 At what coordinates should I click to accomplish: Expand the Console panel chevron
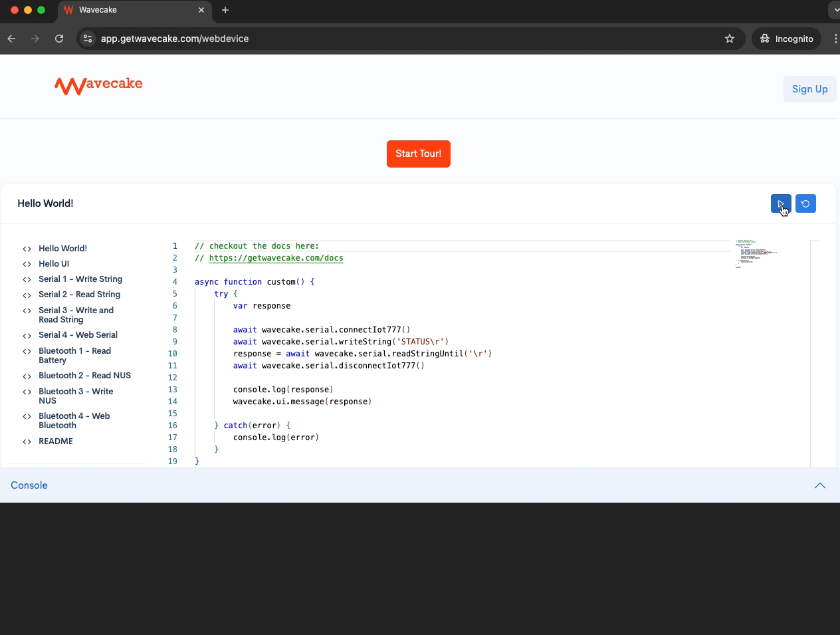(x=820, y=485)
